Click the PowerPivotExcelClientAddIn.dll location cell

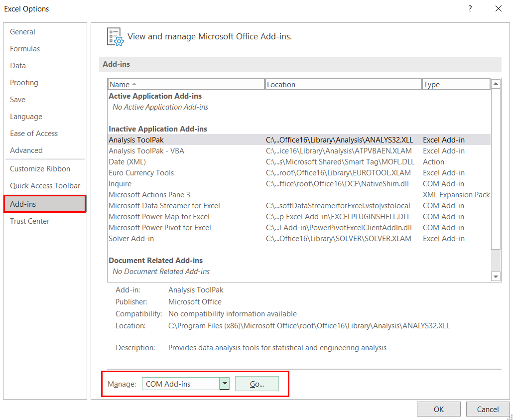[339, 228]
